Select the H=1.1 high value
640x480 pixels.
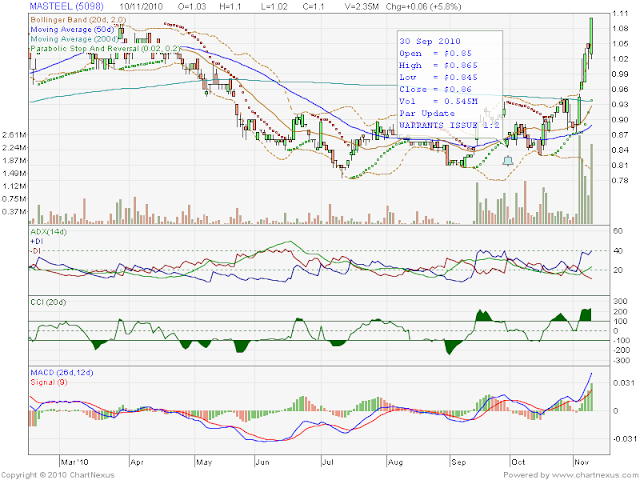point(230,7)
